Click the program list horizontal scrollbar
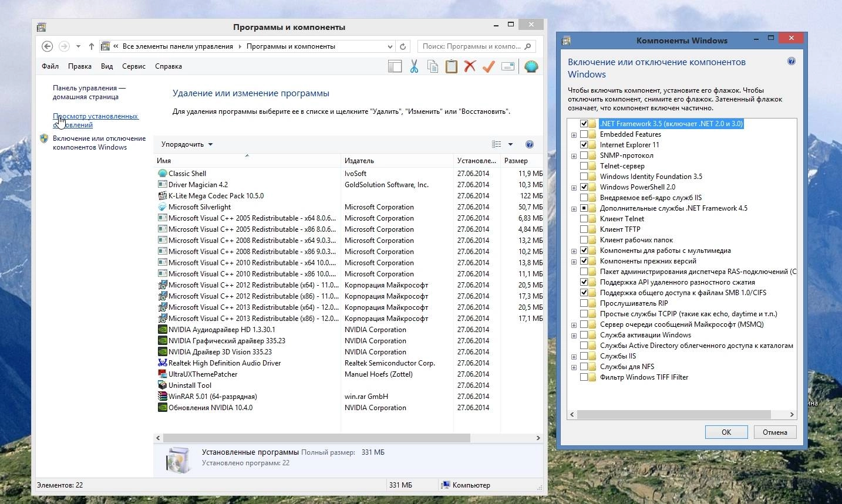This screenshot has height=504, width=842. [316, 438]
